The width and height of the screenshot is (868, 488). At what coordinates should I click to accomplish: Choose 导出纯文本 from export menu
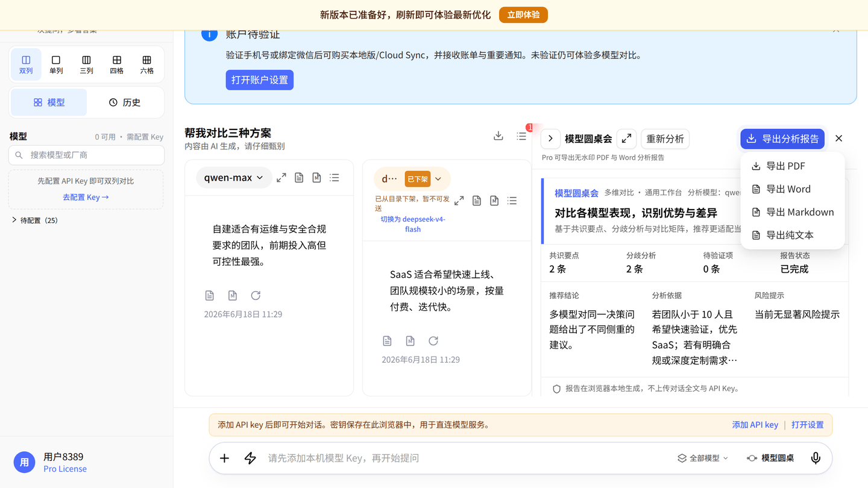point(792,235)
